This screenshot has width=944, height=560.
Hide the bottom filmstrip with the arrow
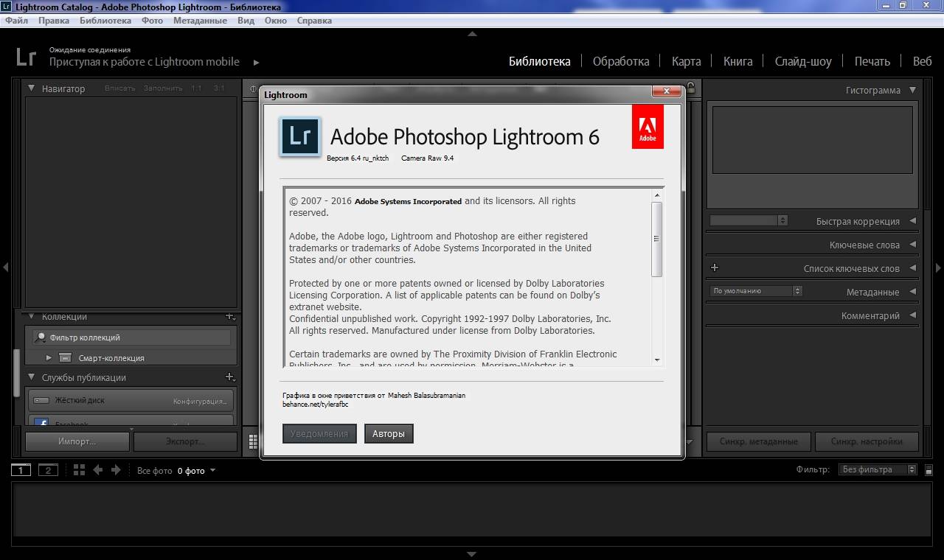click(472, 554)
